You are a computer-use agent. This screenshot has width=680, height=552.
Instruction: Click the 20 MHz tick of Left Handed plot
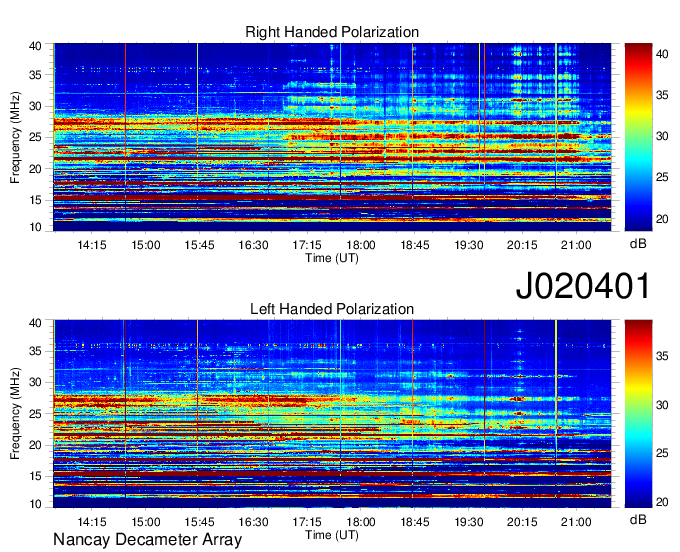point(35,445)
